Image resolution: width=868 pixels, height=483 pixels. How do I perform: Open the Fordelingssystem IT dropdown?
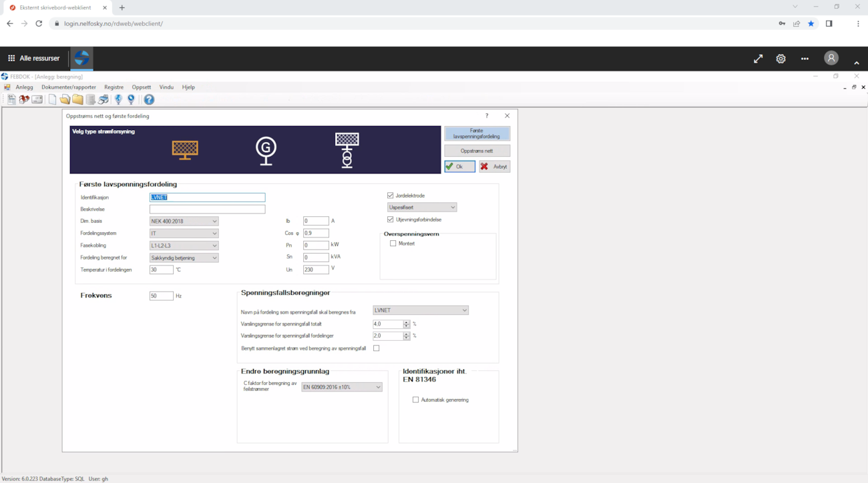click(x=184, y=233)
